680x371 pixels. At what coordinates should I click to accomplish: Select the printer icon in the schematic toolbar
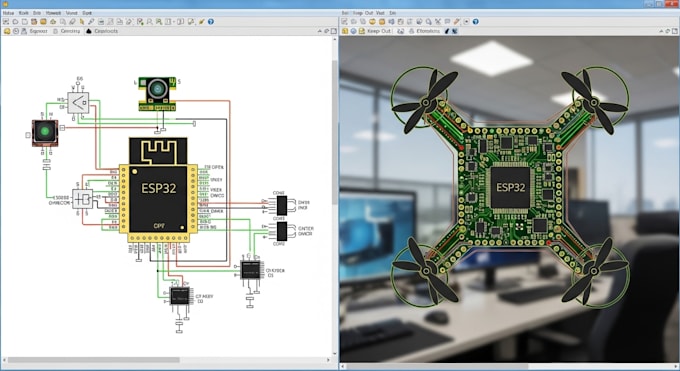[101, 22]
